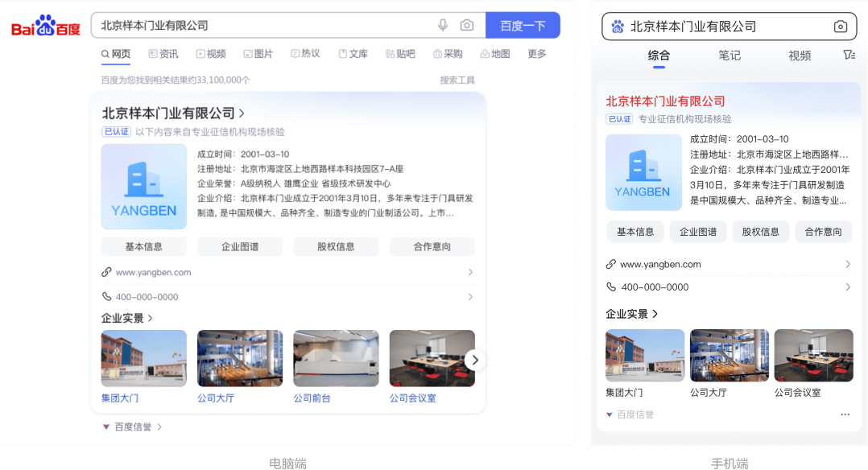This screenshot has height=470, width=868.
Task: Click the next arrow on desktop photo carousel
Action: [x=475, y=360]
